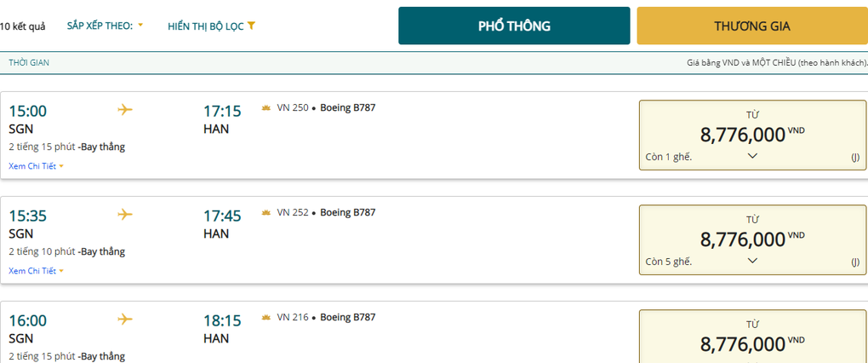Image resolution: width=868 pixels, height=363 pixels.
Task: Expand 'Xem Chi Tiết' for the 15:35 flight
Action: (36, 271)
